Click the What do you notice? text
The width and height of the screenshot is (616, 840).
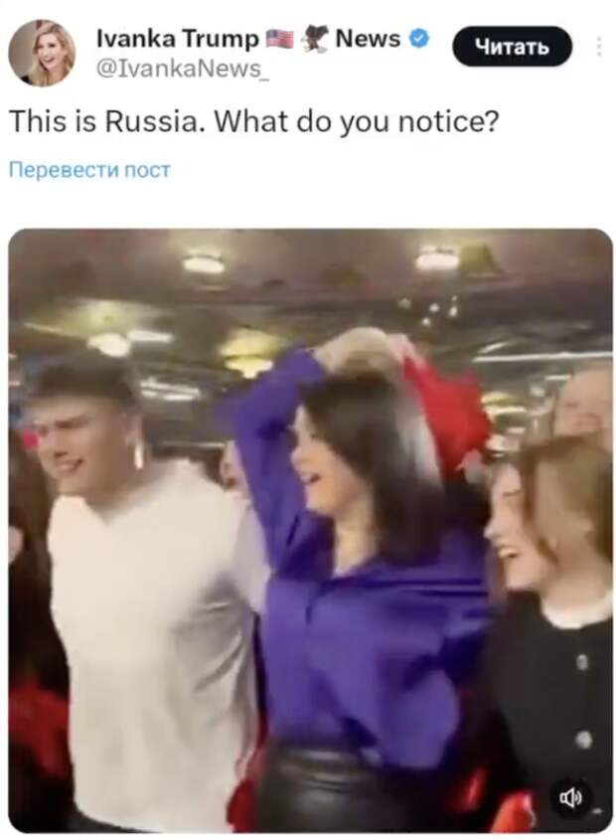(357, 122)
